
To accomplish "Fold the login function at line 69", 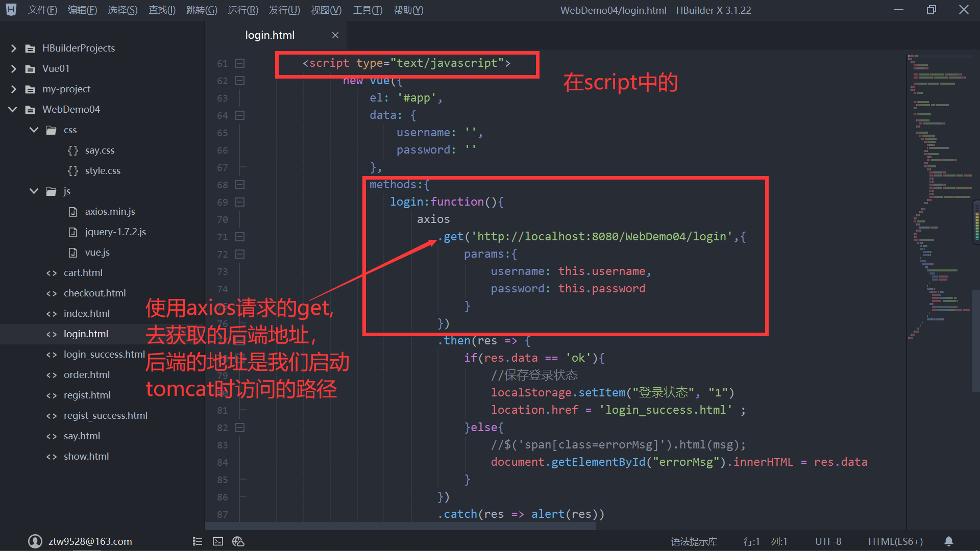I will [x=240, y=202].
